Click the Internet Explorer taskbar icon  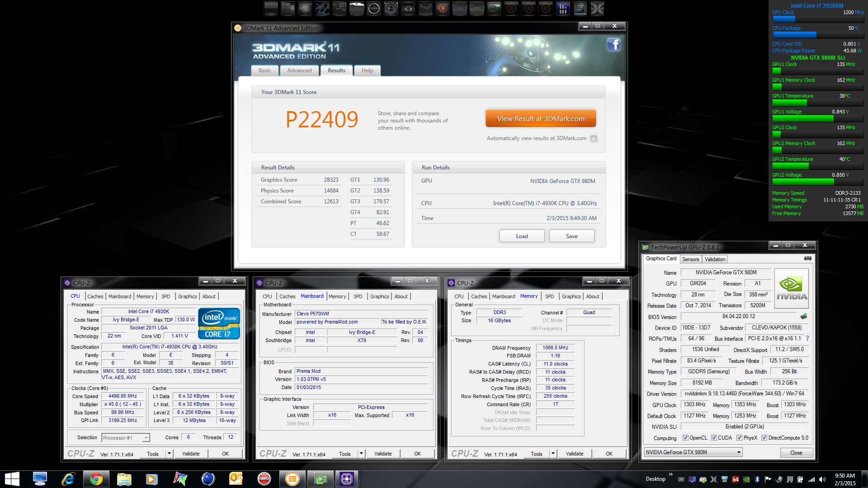pyautogui.click(x=68, y=479)
